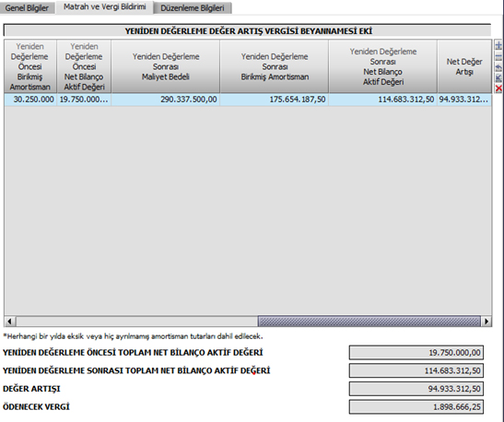Remove a row with the minus icon
504x422 pixels.
[498, 57]
